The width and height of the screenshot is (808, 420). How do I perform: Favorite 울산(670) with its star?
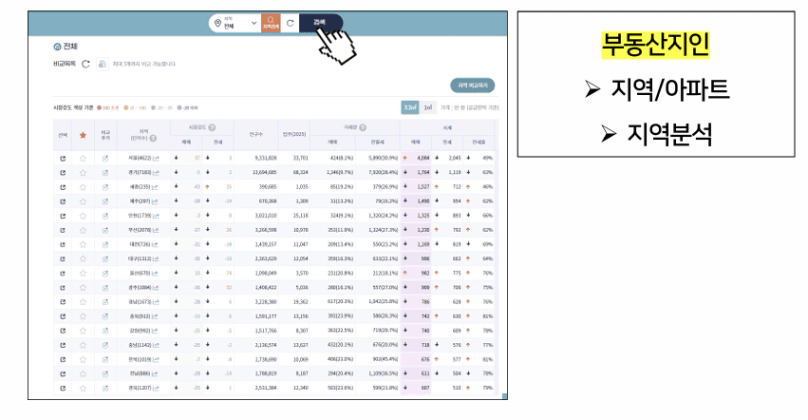click(83, 273)
